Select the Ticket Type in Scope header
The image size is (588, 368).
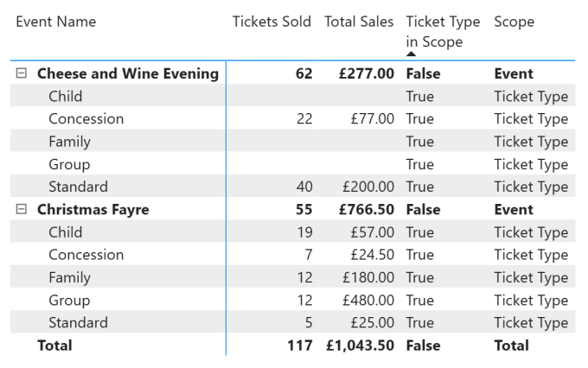tap(443, 31)
